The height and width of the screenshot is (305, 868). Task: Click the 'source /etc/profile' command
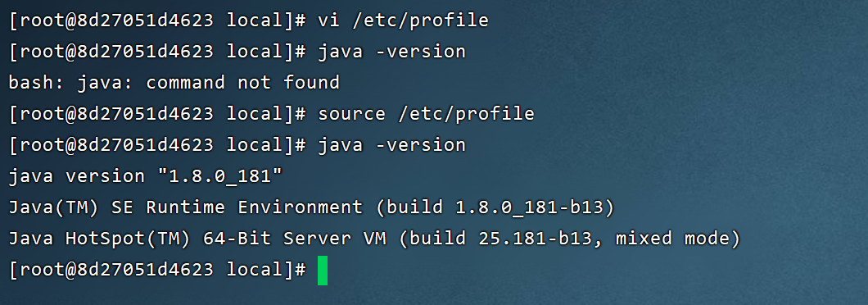pyautogui.click(x=427, y=114)
